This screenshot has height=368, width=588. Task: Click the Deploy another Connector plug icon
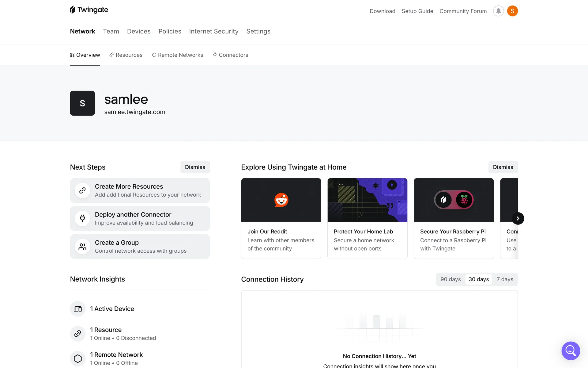click(x=82, y=218)
